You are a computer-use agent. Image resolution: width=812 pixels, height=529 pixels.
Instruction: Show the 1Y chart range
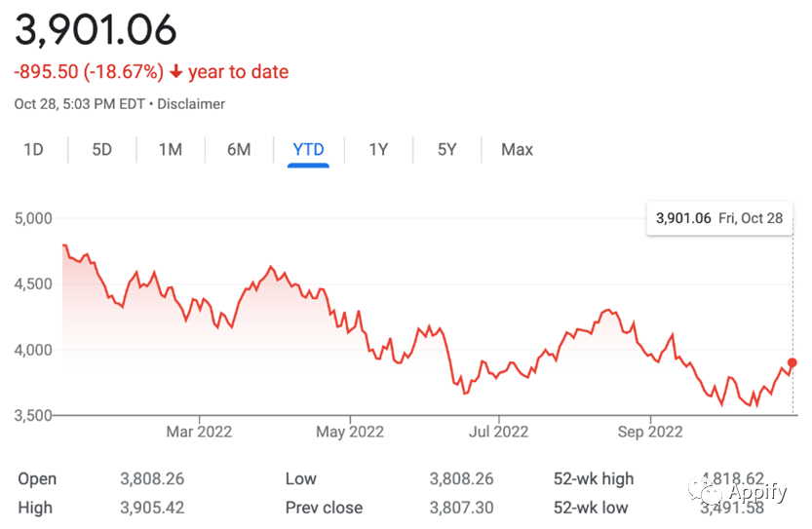tap(378, 150)
